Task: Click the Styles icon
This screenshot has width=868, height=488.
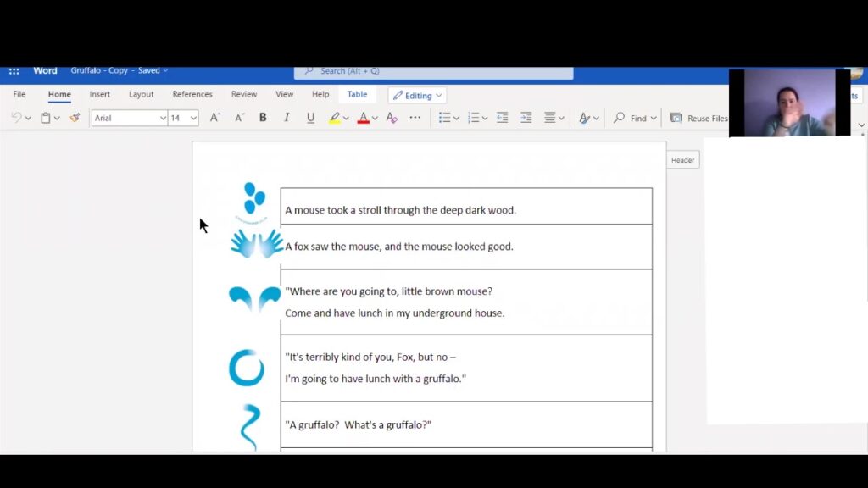Action: click(584, 118)
